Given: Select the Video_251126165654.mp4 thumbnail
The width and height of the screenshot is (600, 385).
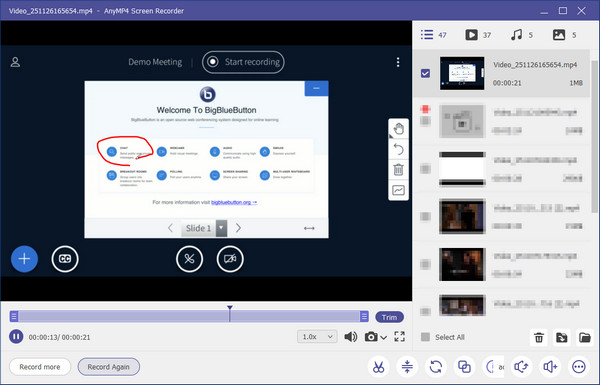Looking at the screenshot, I should pos(462,73).
